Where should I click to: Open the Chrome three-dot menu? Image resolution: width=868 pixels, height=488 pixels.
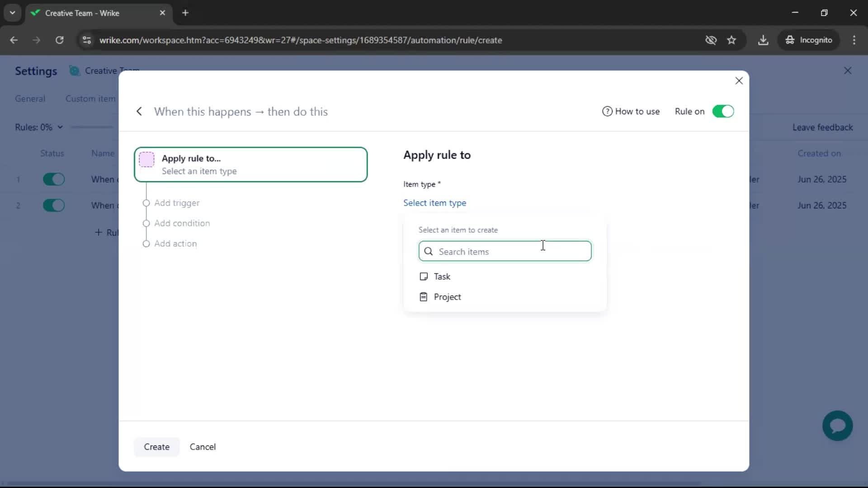coord(854,40)
